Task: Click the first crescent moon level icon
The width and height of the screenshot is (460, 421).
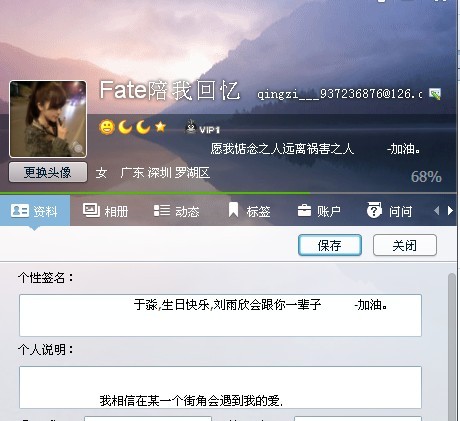Action: (x=125, y=127)
